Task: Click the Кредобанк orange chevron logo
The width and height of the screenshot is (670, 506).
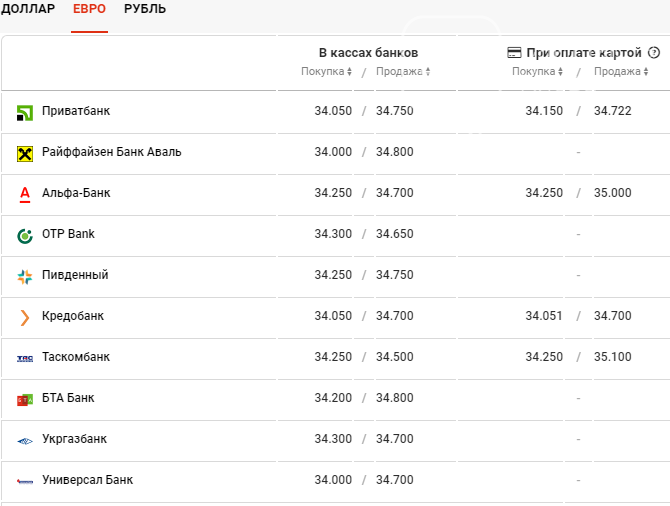Action: pos(25,318)
